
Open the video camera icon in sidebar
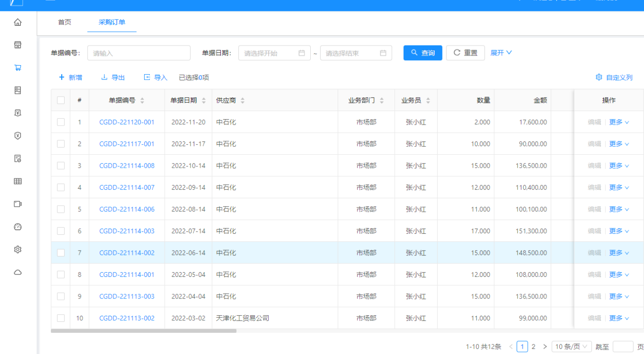(x=18, y=204)
